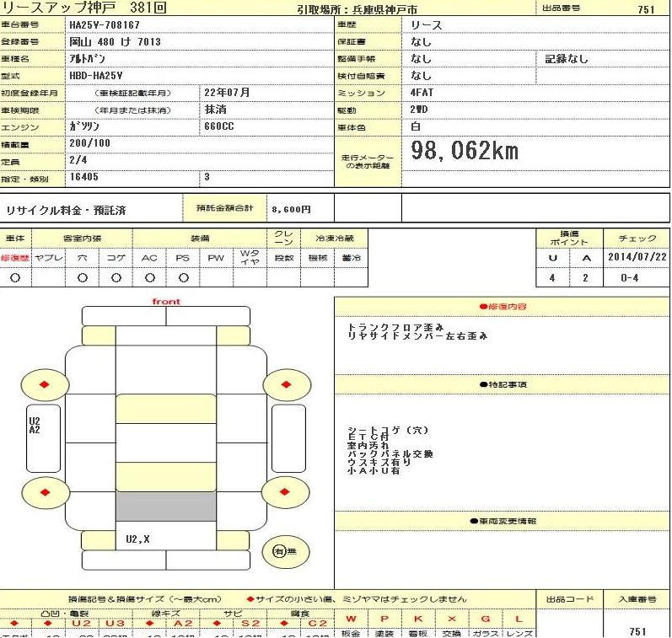The image size is (672, 638).
Task: Click the U2,X damage mark on rear panel
Action: point(137,539)
